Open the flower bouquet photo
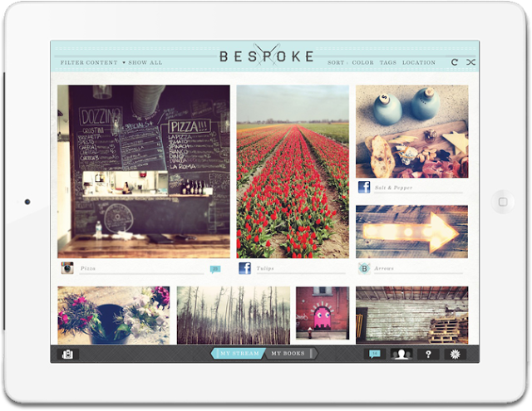 tap(114, 316)
